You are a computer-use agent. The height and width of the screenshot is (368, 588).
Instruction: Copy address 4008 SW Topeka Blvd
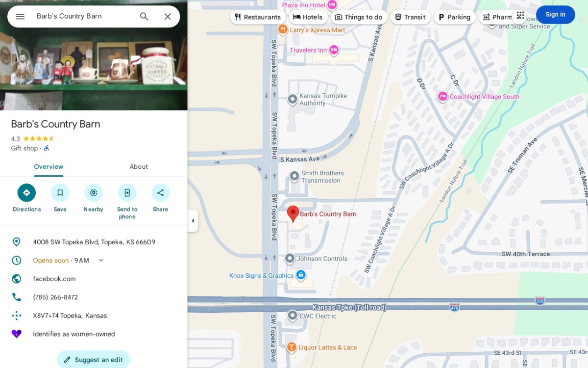(x=94, y=242)
